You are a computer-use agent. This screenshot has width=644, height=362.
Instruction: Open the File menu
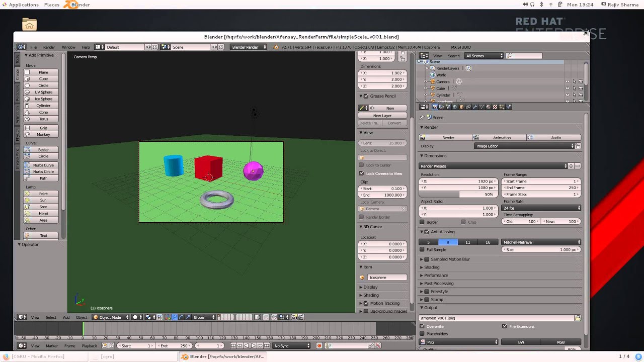[x=33, y=47]
